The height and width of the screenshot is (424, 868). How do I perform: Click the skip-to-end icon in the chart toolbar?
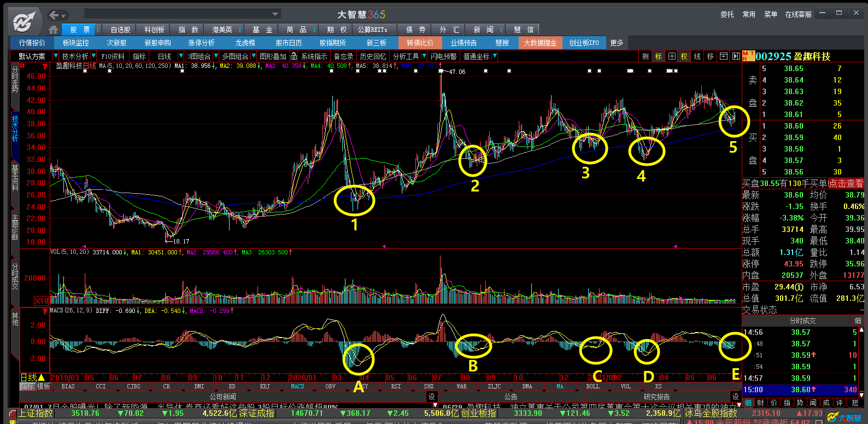pyautogui.click(x=736, y=56)
